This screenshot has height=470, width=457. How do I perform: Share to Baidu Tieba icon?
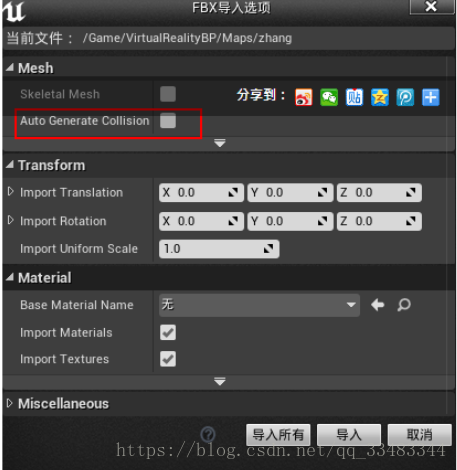pyautogui.click(x=354, y=97)
